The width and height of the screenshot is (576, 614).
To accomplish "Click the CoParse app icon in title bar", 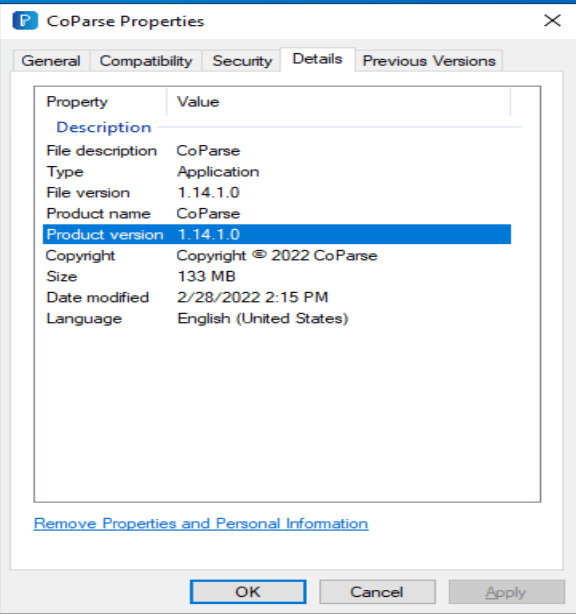I will tap(25, 21).
